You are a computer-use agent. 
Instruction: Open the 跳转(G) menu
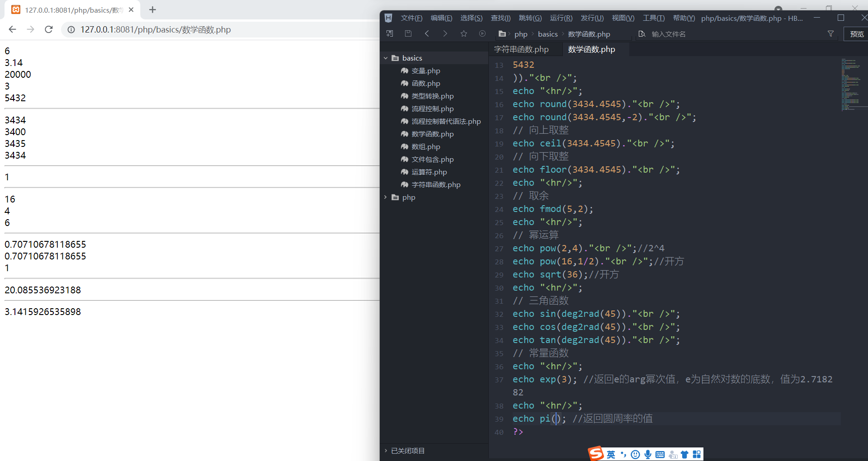pyautogui.click(x=530, y=18)
